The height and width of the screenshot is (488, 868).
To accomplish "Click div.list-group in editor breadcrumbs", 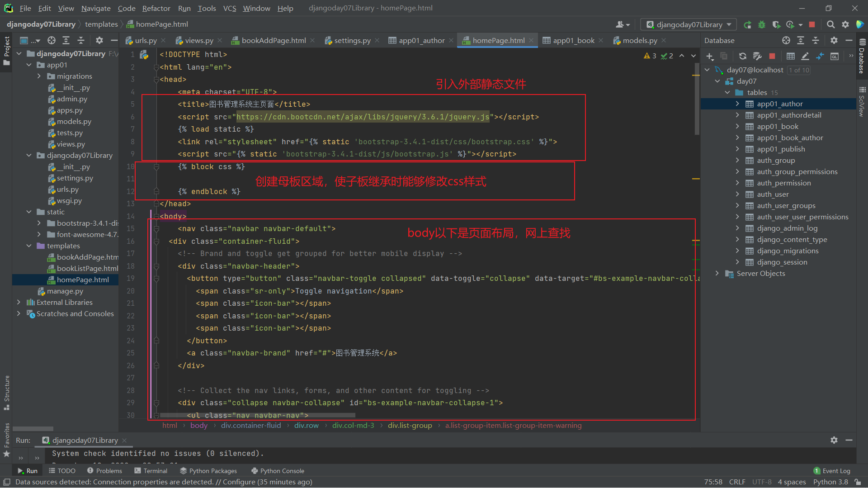I will coord(410,426).
